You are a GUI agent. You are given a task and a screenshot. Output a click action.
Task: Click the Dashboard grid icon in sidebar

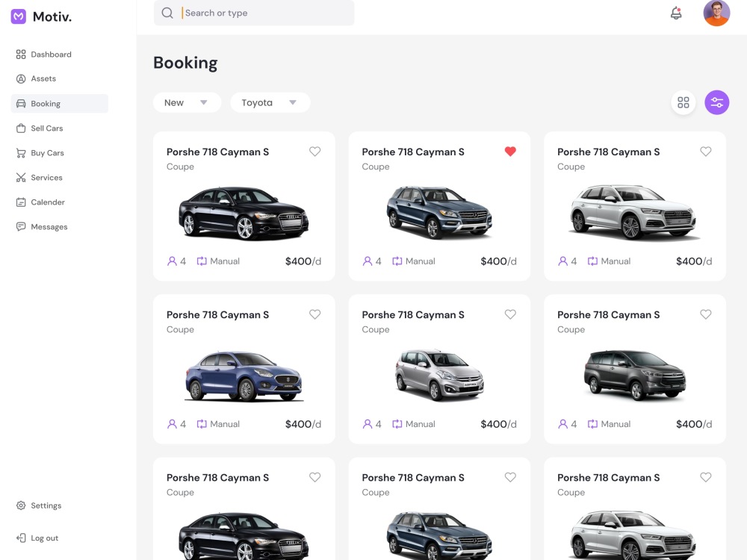pos(21,55)
